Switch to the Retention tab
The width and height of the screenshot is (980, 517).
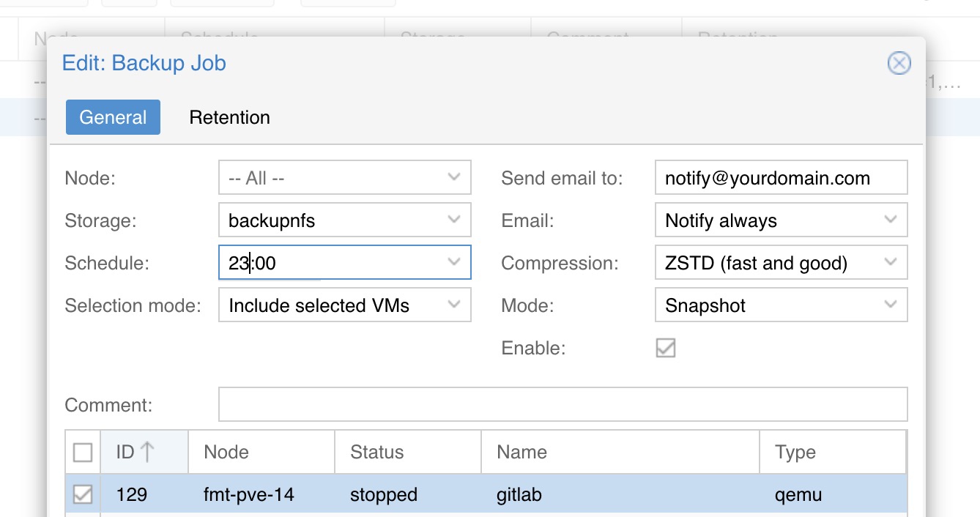point(229,118)
